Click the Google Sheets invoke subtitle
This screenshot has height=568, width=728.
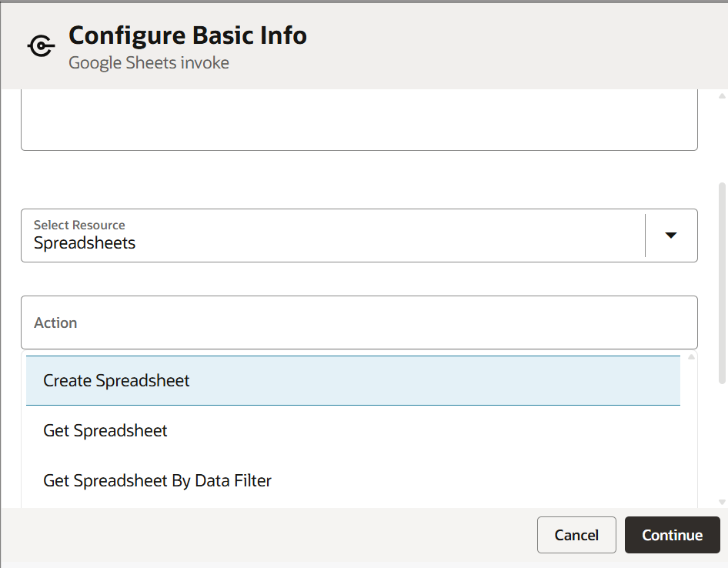click(x=149, y=63)
